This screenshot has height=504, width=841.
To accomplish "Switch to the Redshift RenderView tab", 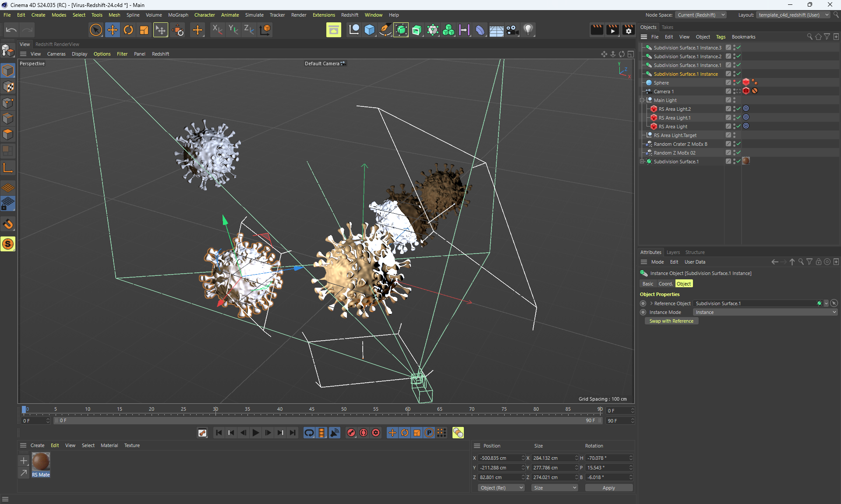I will click(57, 44).
